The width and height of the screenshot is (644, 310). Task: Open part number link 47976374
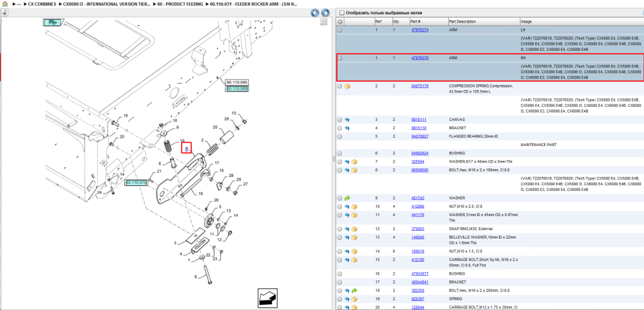[x=420, y=30]
